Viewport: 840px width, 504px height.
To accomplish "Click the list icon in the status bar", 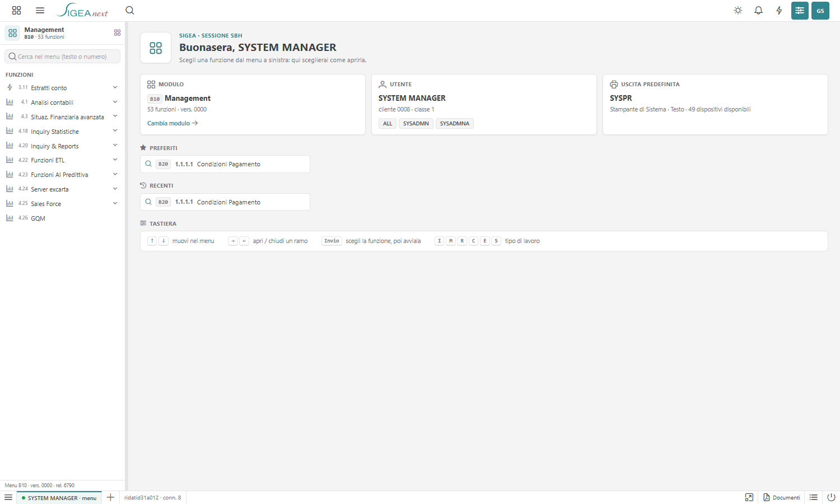I will [814, 497].
